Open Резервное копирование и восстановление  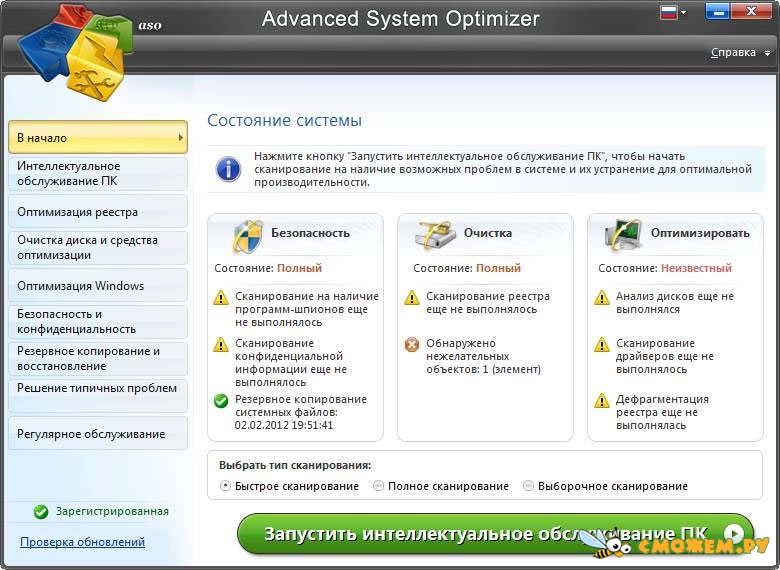click(98, 359)
